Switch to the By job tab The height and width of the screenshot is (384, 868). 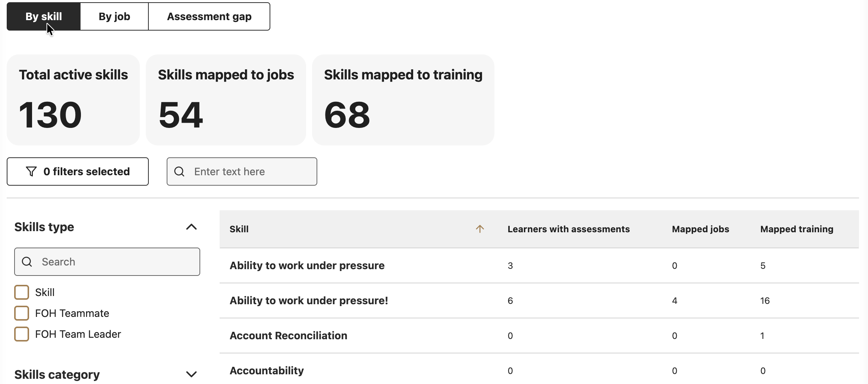tap(114, 16)
